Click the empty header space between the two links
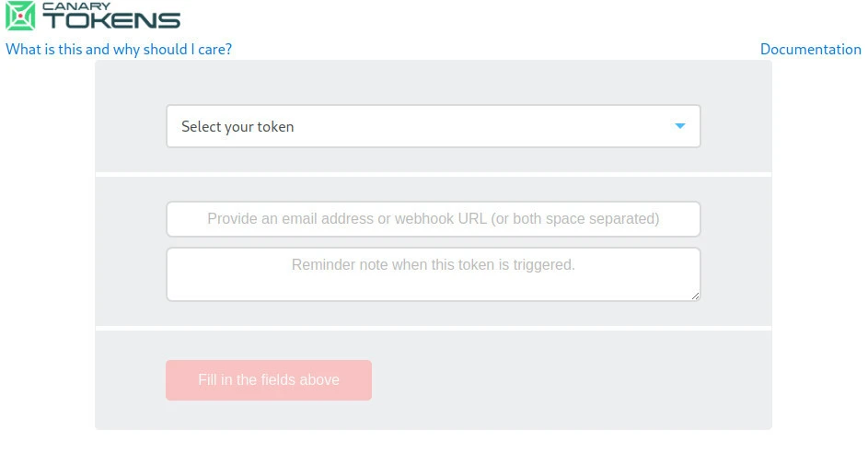Image resolution: width=868 pixels, height=453 pixels. (497, 50)
